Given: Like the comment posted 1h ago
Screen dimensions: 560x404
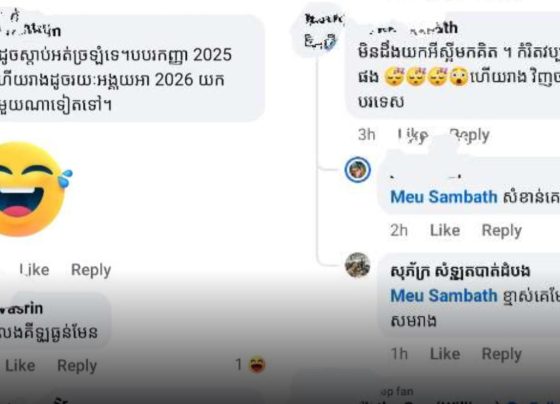Looking at the screenshot, I should point(445,354).
